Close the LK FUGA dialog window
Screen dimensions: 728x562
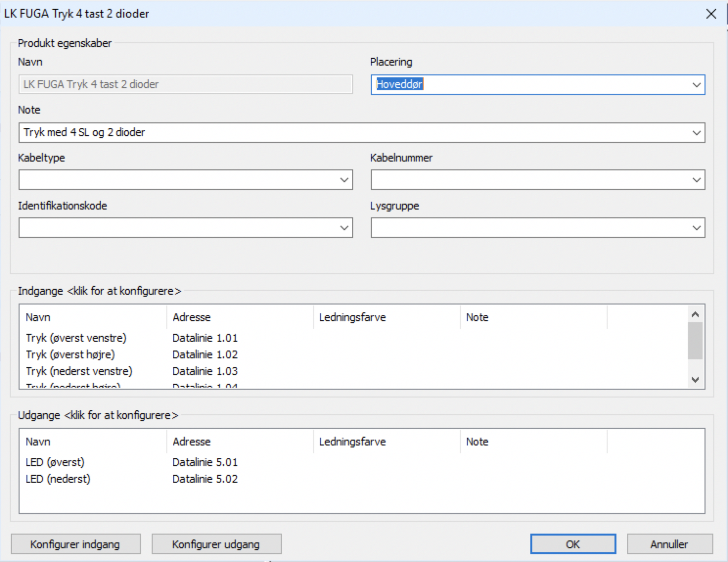tap(711, 14)
